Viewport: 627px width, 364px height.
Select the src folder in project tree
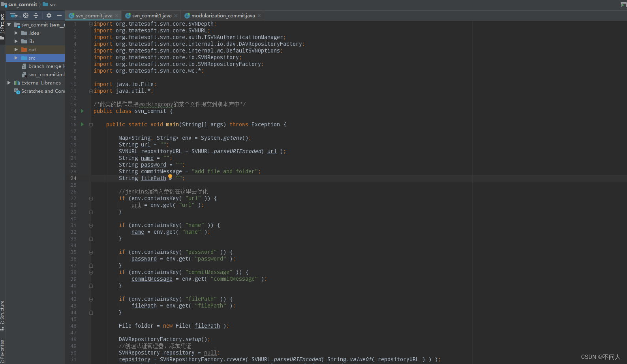click(35, 58)
